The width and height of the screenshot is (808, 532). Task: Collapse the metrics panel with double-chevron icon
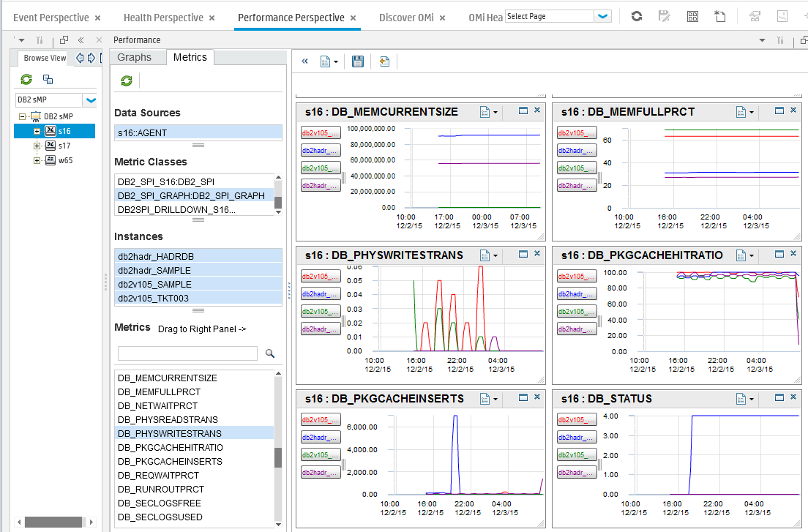pos(305,61)
